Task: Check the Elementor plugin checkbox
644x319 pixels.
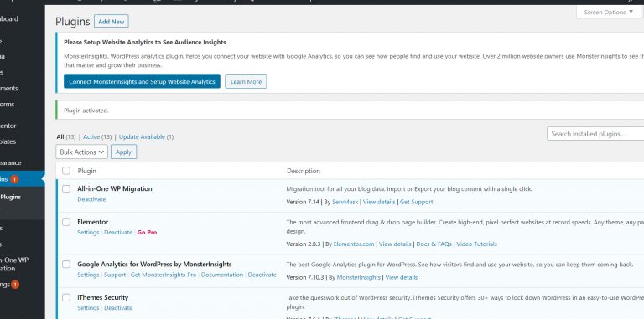Action: pos(66,222)
